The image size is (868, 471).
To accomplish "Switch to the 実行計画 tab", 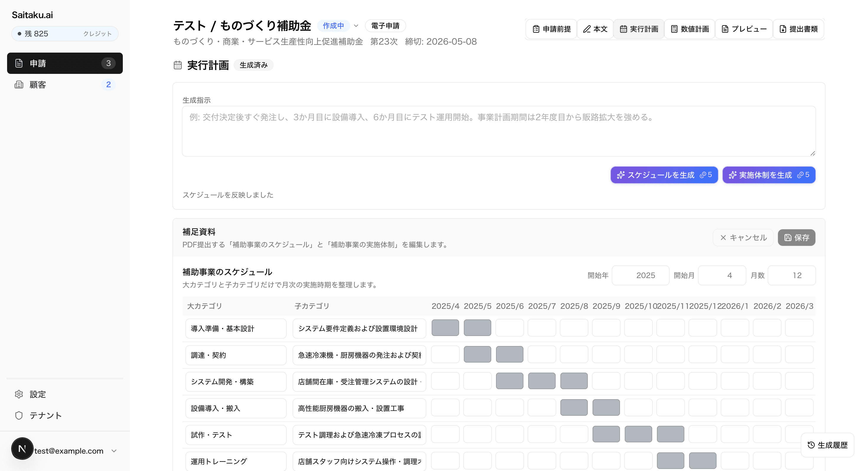I will coord(639,29).
